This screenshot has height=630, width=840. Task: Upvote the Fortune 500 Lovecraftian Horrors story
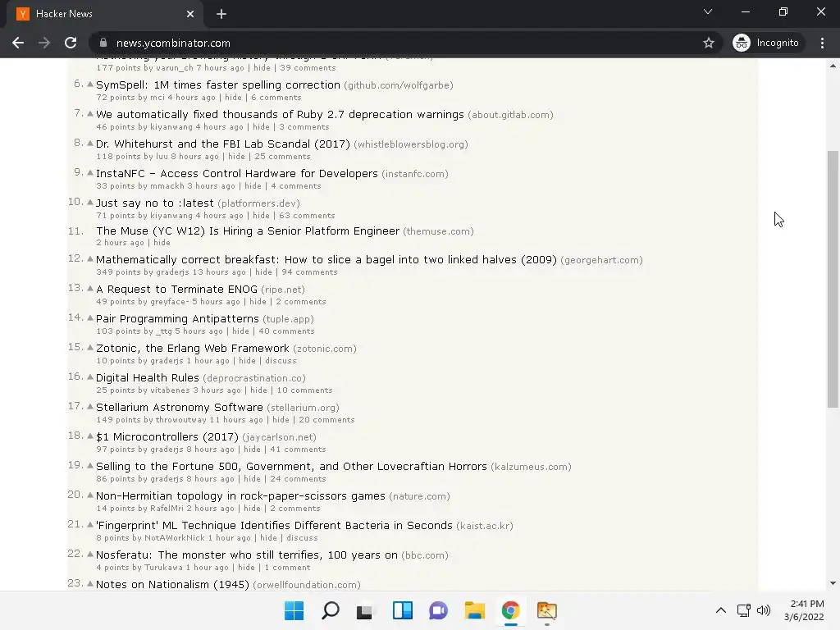tap(90, 466)
